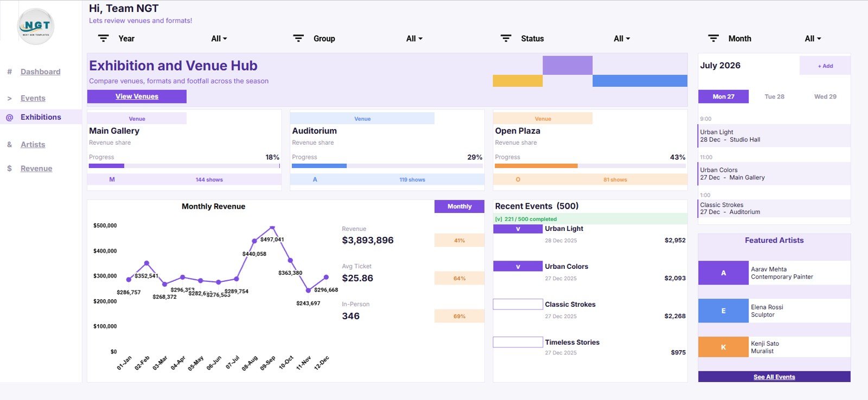Click the View Venues button
The image size is (868, 400).
click(137, 96)
